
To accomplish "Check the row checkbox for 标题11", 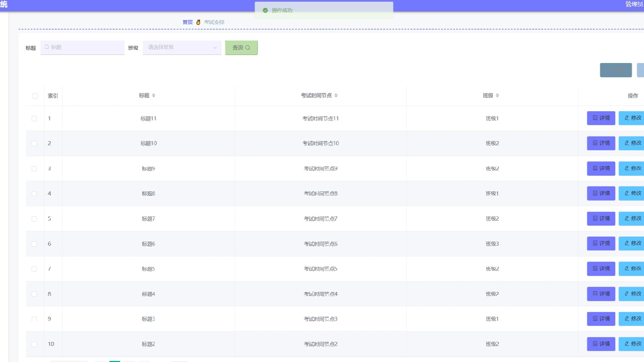I will [x=34, y=119].
